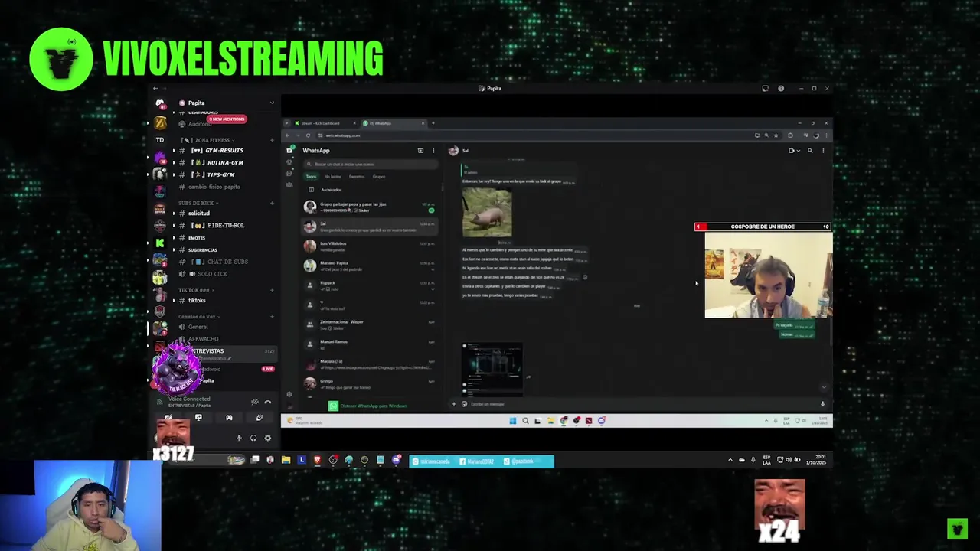This screenshot has height=551, width=980.
Task: Disconnect from Discord voice channel
Action: 267,402
